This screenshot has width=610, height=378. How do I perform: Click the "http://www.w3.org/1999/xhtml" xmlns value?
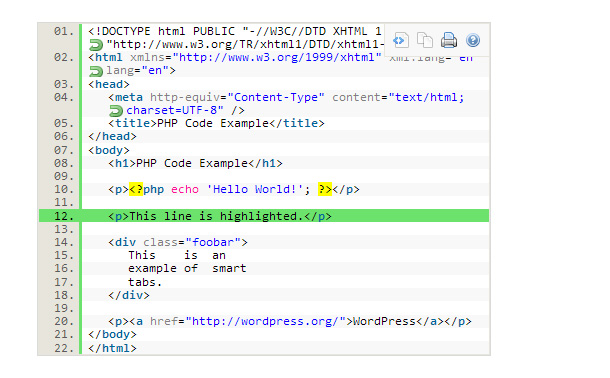click(x=277, y=58)
